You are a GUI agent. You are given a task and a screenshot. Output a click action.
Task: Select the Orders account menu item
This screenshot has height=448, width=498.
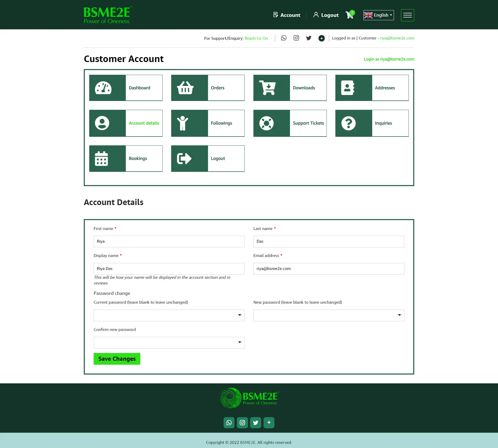click(217, 88)
